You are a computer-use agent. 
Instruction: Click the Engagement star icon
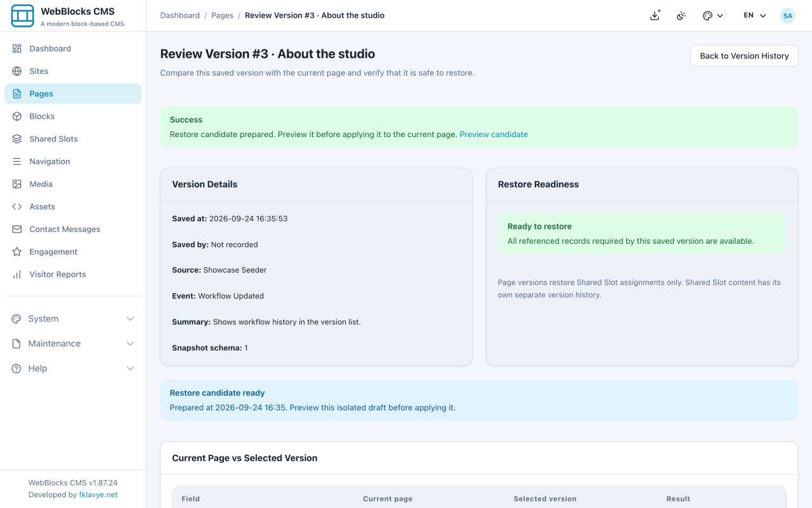[17, 251]
